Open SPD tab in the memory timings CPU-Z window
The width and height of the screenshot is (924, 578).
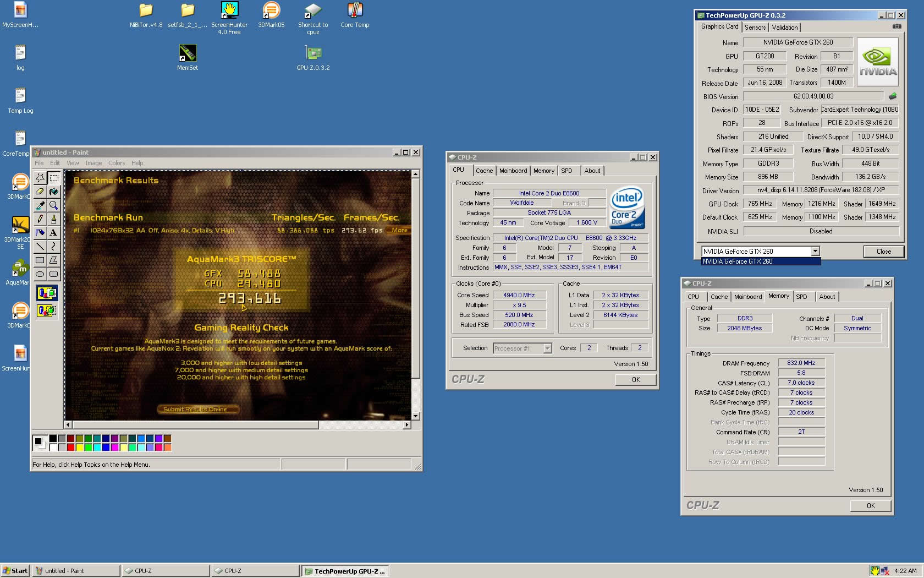[x=802, y=297]
